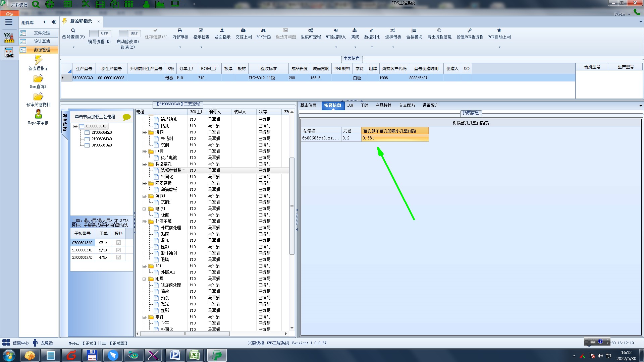The width and height of the screenshot is (644, 362).
Task: Click the 文控上网 cloud icon
Action: [243, 31]
